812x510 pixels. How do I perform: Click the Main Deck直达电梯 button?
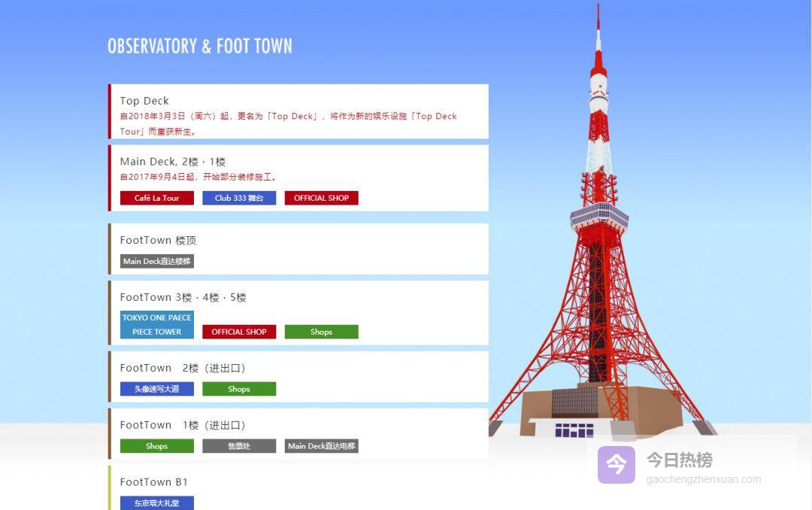(321, 446)
